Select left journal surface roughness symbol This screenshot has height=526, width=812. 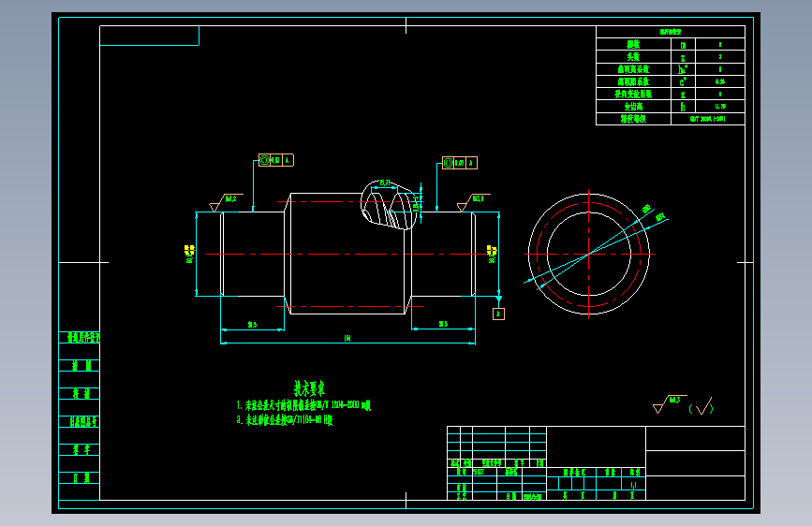226,202
